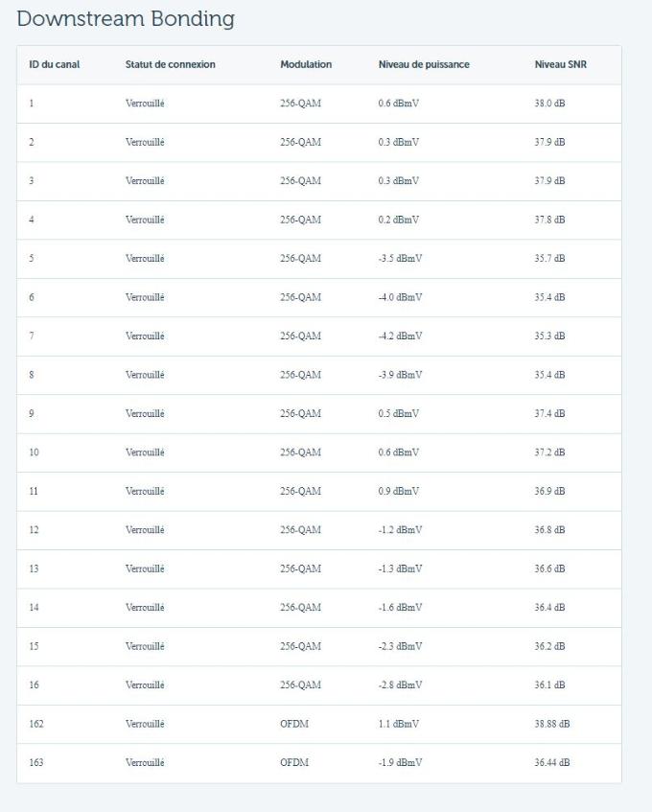This screenshot has width=652, height=812.
Task: Click the 0.9 dBmV power level
Action: (x=398, y=492)
